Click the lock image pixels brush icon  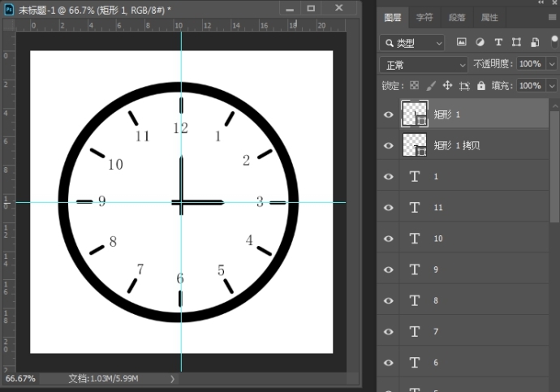431,85
